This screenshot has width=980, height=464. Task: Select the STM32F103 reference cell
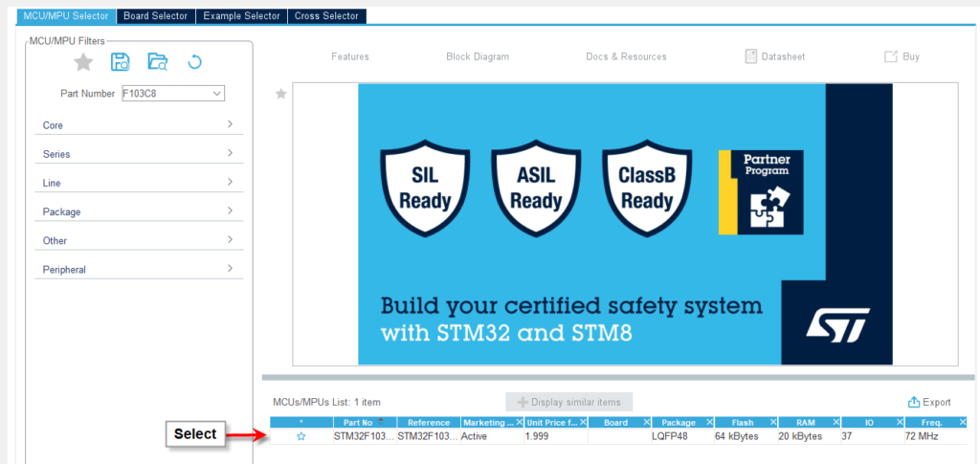[x=429, y=436]
